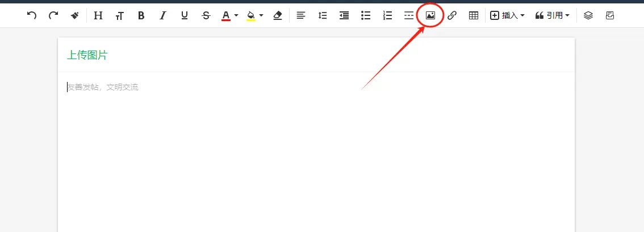
Task: Toggle bold formatting
Action: [141, 15]
